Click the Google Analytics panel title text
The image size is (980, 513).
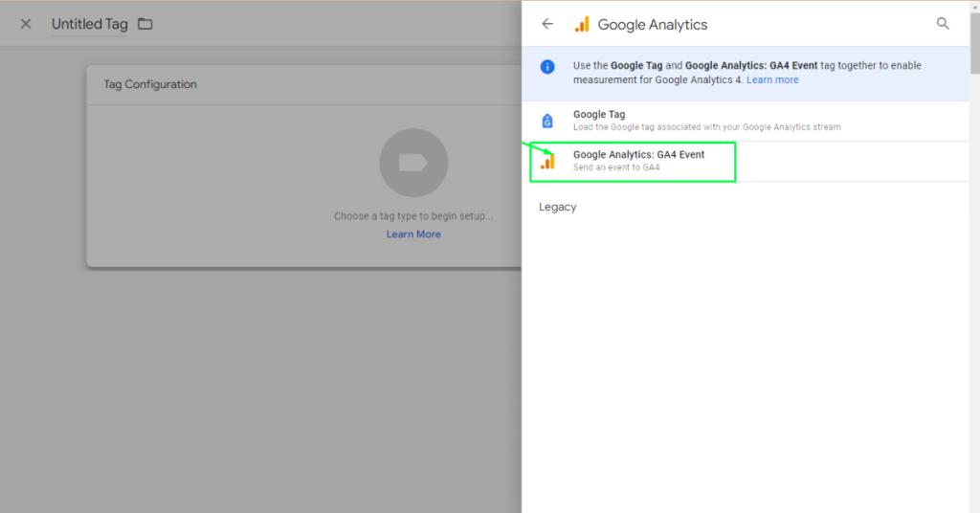tap(653, 25)
